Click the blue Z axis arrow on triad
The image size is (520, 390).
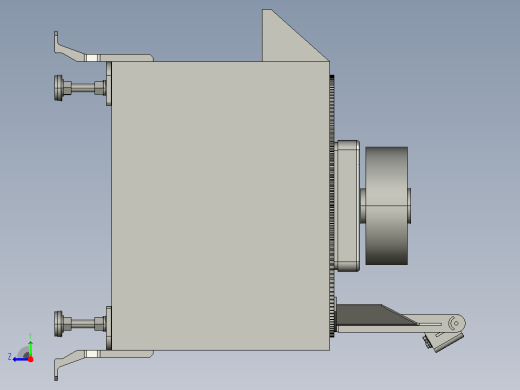(20, 359)
